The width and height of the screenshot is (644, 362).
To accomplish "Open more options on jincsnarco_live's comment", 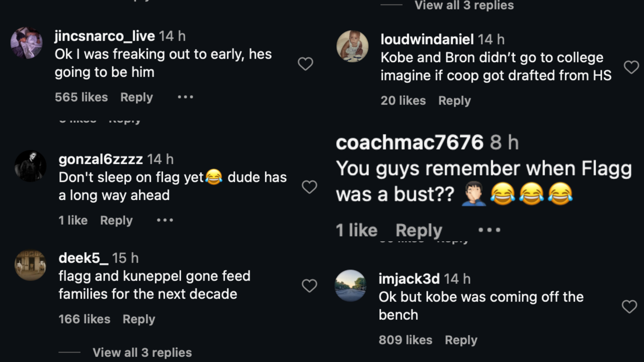I will (185, 97).
